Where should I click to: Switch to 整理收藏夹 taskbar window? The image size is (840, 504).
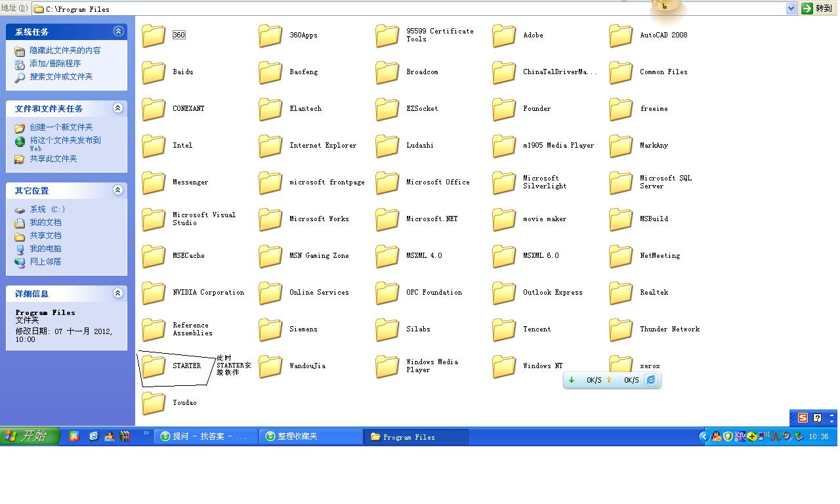pyautogui.click(x=311, y=436)
